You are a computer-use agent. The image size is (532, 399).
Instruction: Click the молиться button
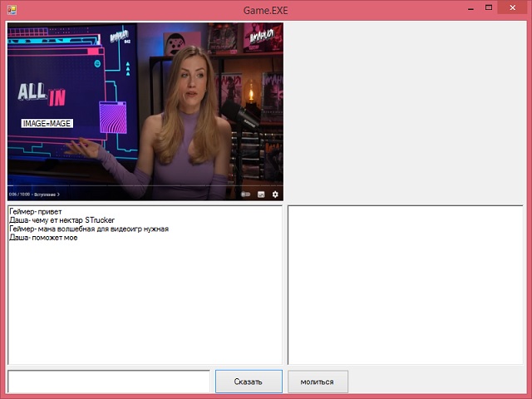tap(318, 382)
